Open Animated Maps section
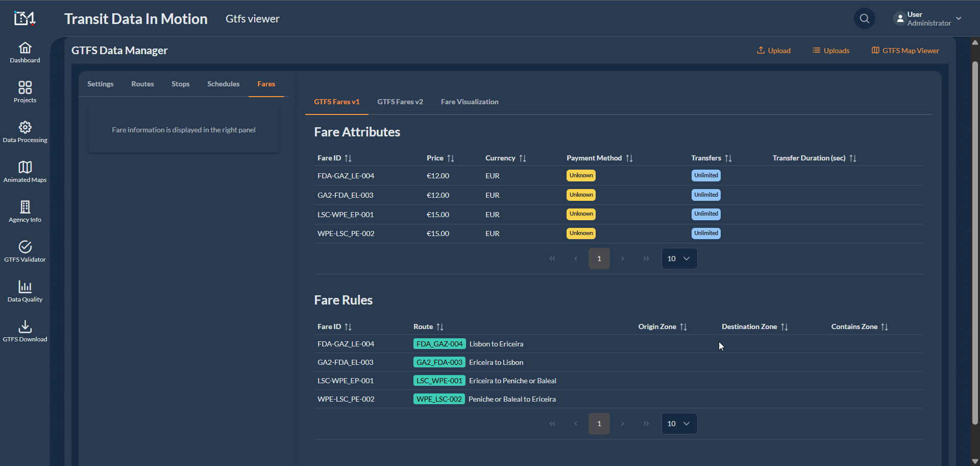The height and width of the screenshot is (466, 980). coord(25,172)
